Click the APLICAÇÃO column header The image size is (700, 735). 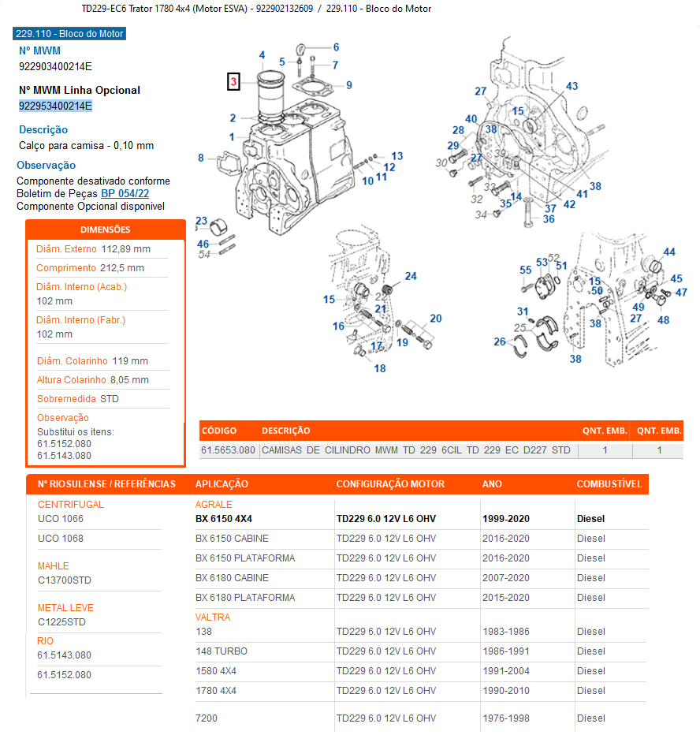point(222,483)
